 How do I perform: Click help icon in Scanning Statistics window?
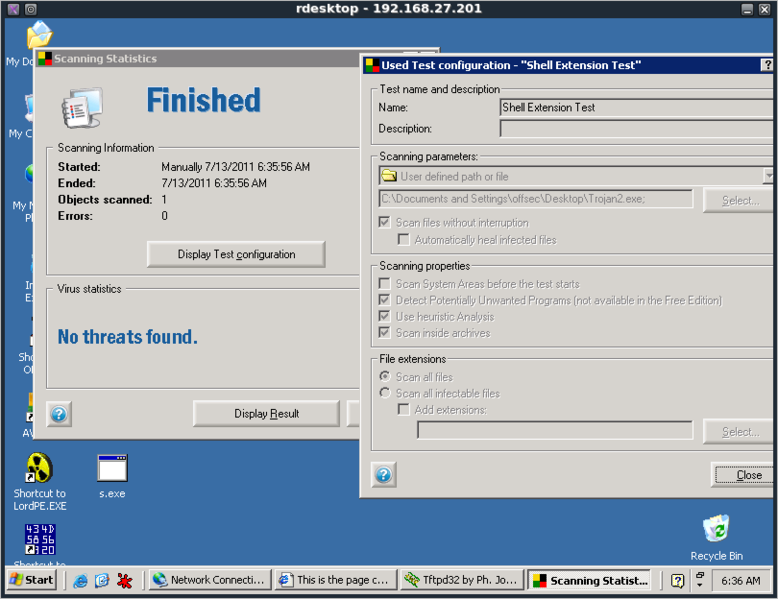point(59,414)
